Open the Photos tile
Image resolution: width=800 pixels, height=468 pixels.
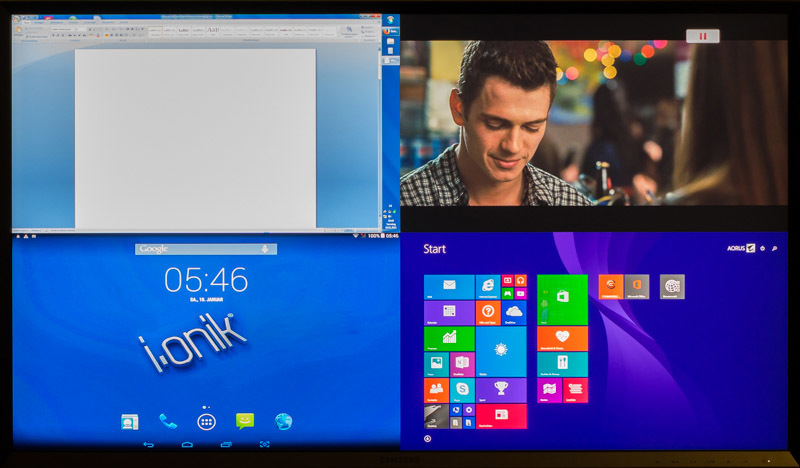[436, 364]
